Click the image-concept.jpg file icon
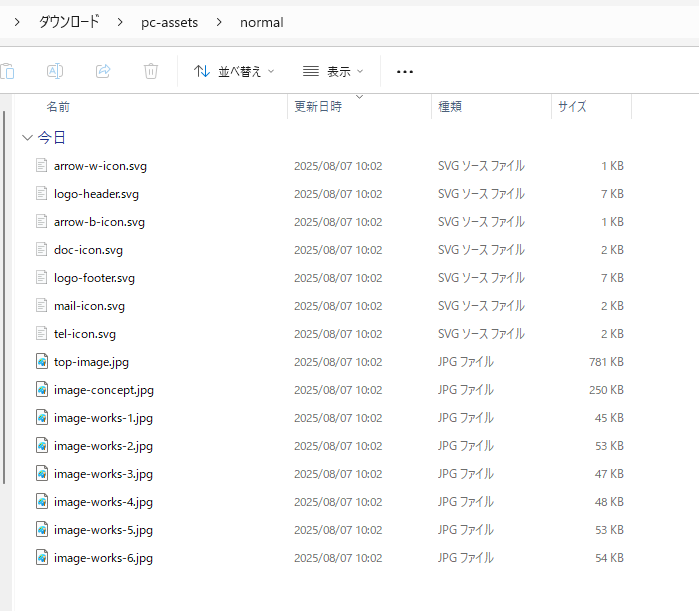This screenshot has height=611, width=699. pos(42,390)
